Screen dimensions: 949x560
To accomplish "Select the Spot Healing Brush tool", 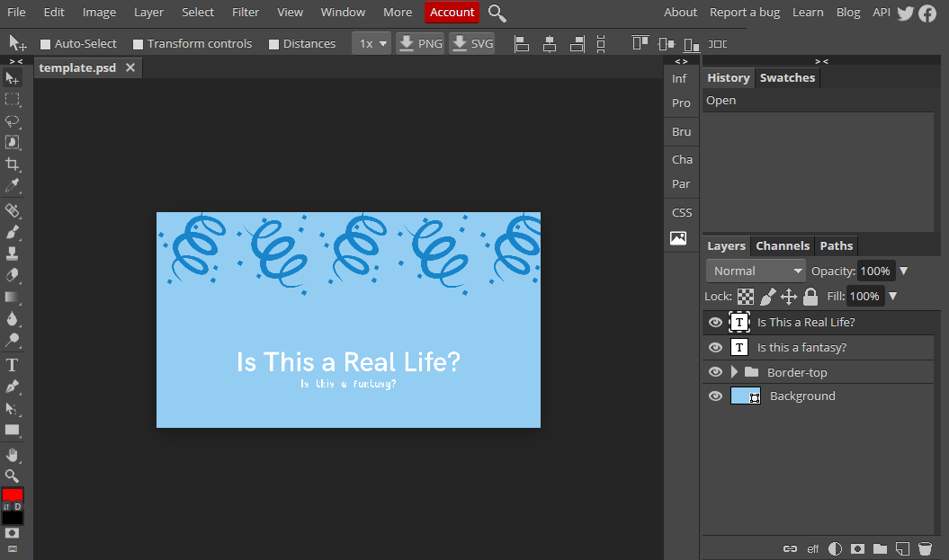I will [12, 210].
